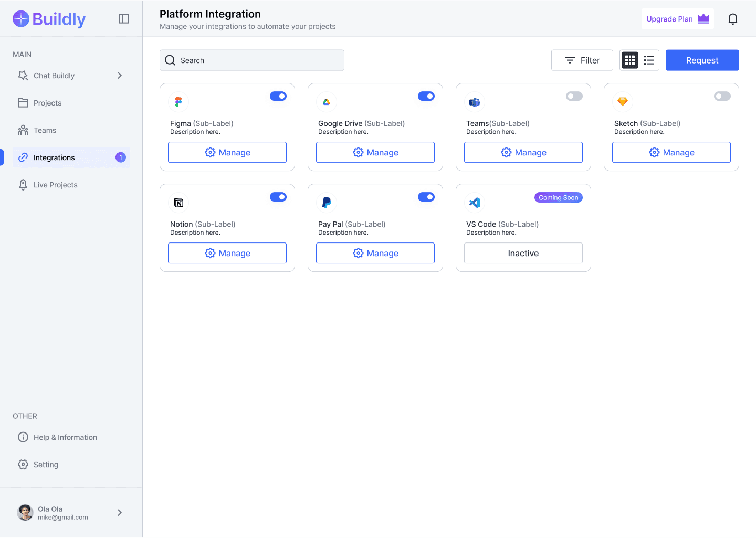Image resolution: width=756 pixels, height=538 pixels.
Task: Manage the Sketch integration
Action: coord(671,152)
